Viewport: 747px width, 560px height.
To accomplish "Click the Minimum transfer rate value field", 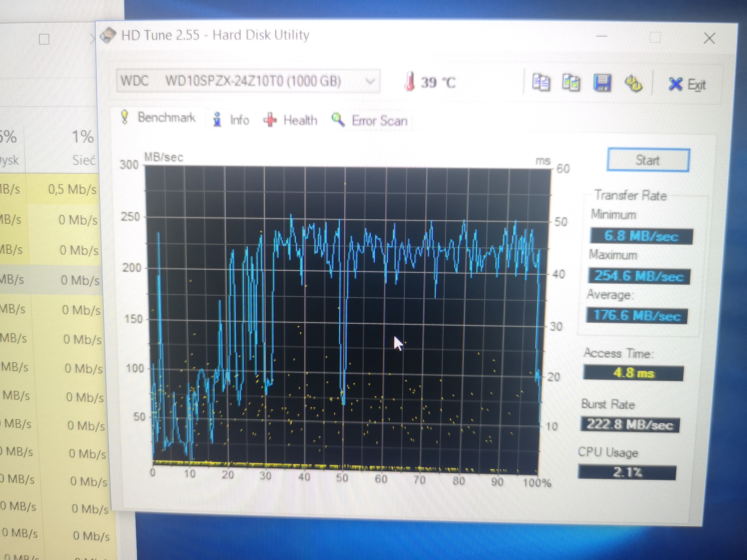I will coord(641,236).
